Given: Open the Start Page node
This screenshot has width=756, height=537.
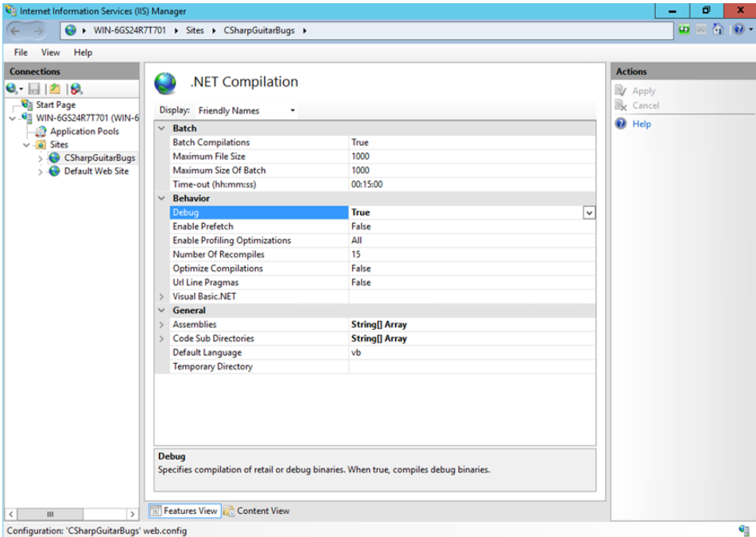Looking at the screenshot, I should 55,105.
